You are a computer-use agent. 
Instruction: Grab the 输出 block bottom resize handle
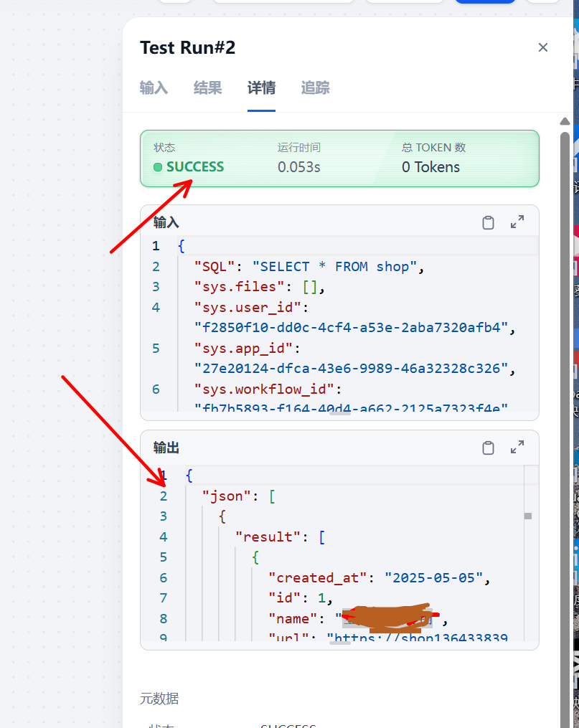click(339, 643)
